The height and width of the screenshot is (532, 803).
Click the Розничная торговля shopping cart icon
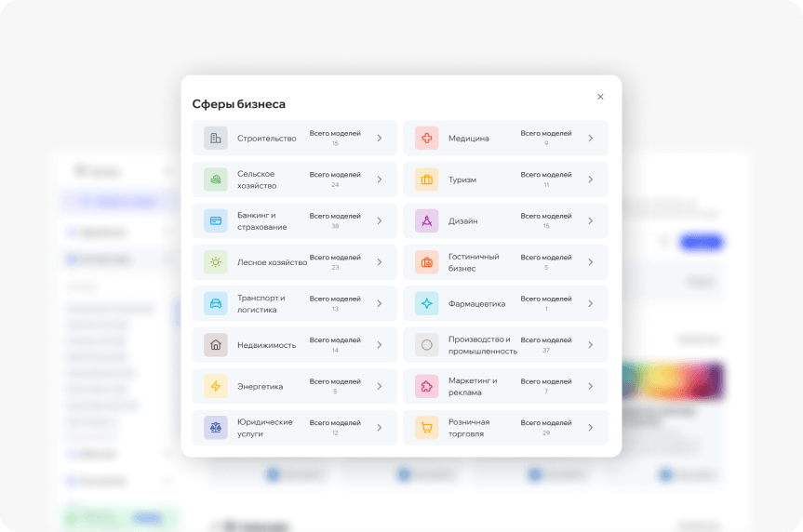click(427, 428)
